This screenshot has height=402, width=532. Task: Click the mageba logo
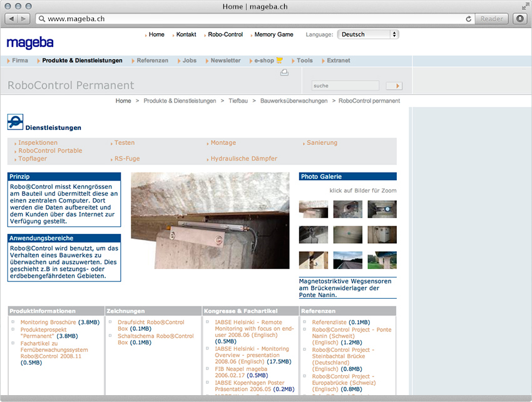(30, 43)
